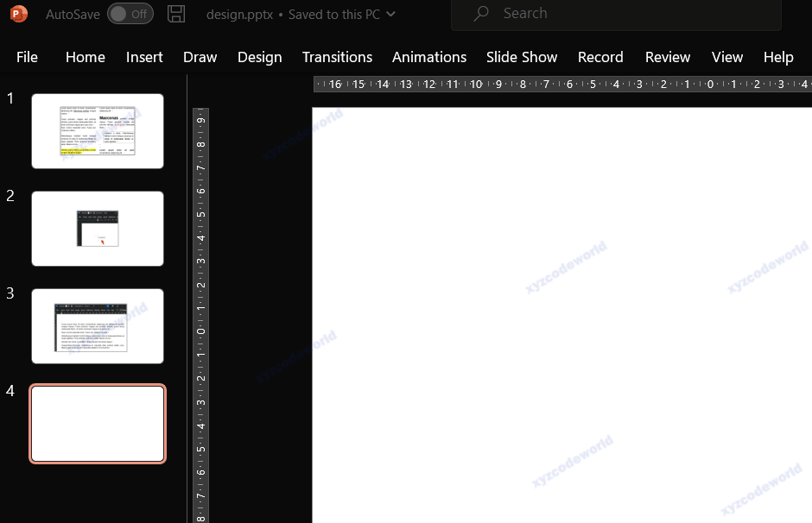This screenshot has width=812, height=523.
Task: Open the Insert ribbon tab
Action: tap(144, 57)
